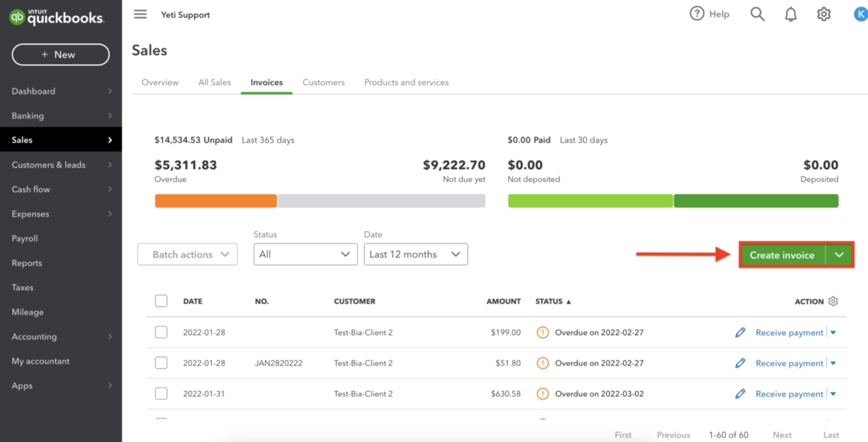868x442 pixels.
Task: Click the orange Overdue bar segment
Action: coord(216,201)
